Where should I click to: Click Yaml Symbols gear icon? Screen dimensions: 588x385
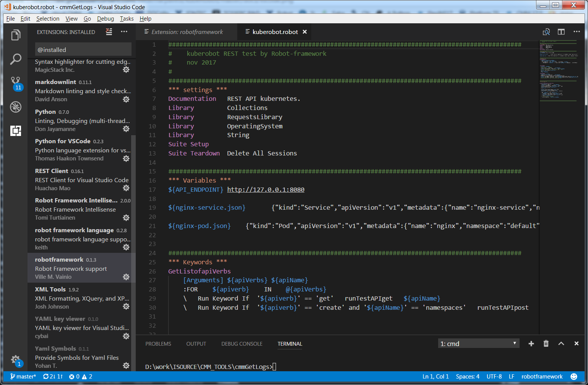[x=126, y=366]
